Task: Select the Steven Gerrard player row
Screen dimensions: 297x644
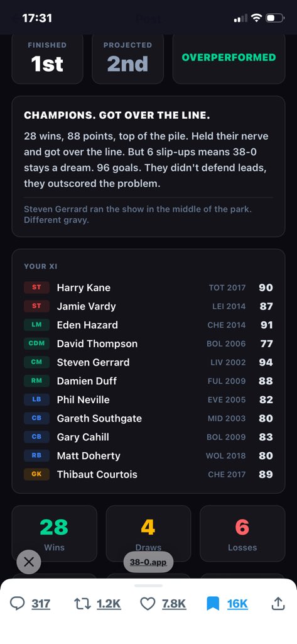Action: coord(148,362)
